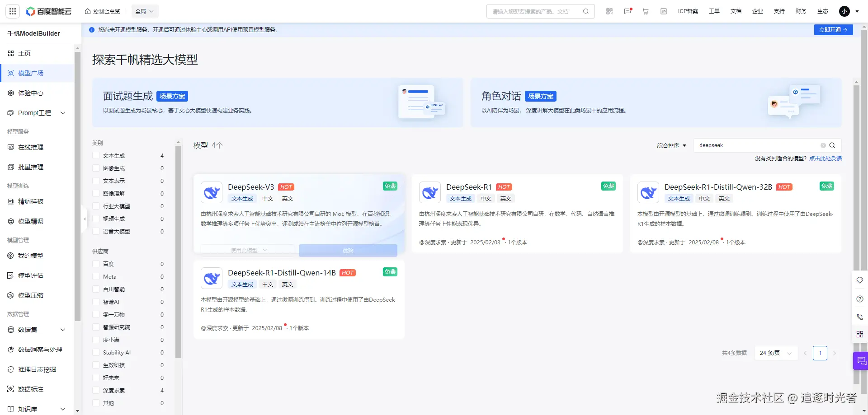Open the shopping cart icon

click(x=646, y=11)
